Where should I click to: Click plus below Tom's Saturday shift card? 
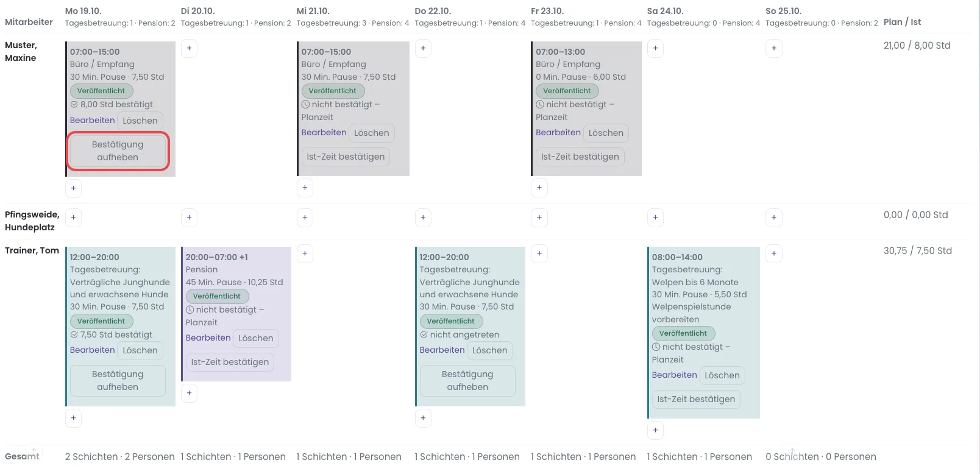tap(655, 430)
